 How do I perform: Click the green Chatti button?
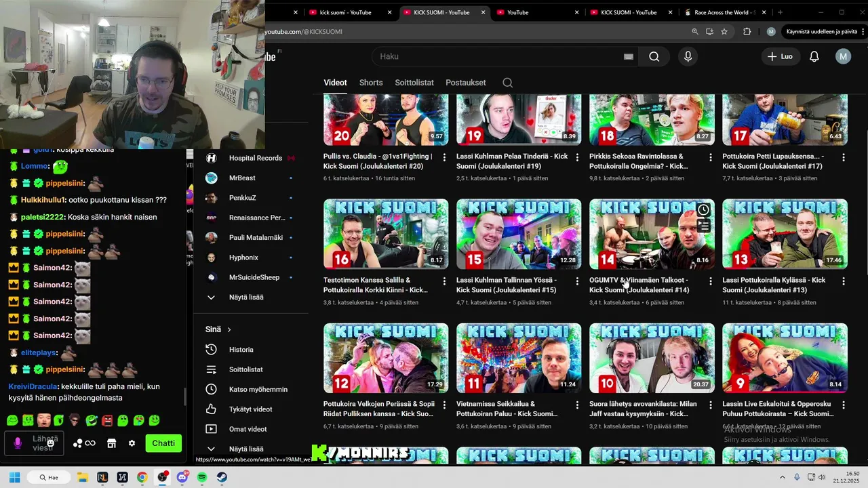tap(163, 443)
